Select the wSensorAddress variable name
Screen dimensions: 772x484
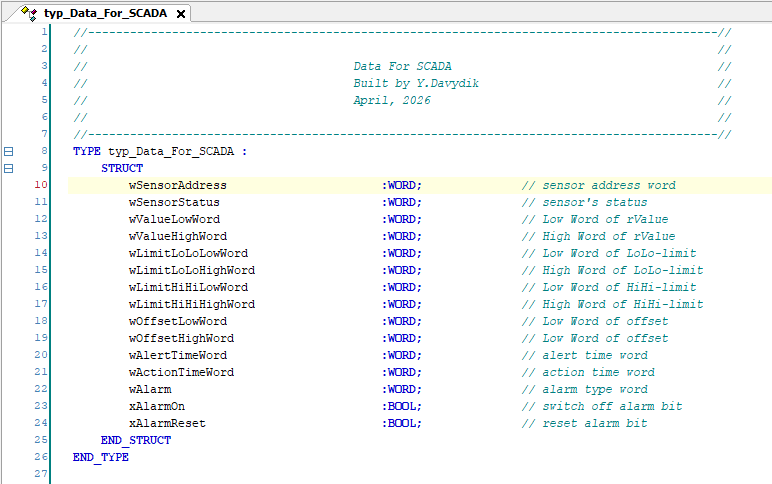(178, 185)
